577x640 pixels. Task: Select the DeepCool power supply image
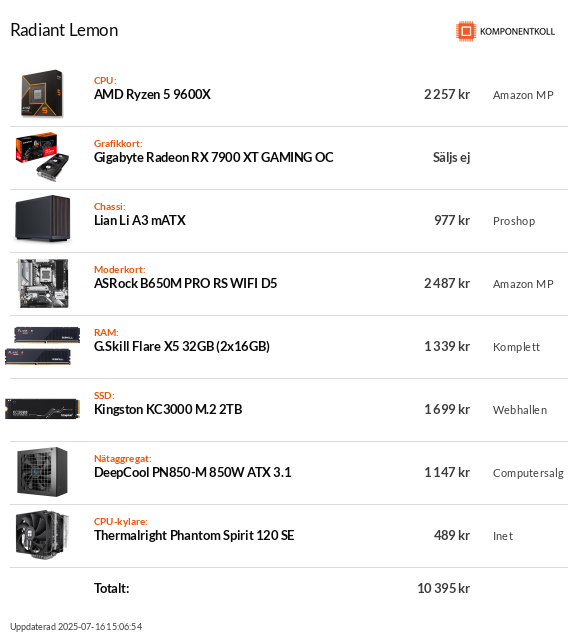coord(42,472)
